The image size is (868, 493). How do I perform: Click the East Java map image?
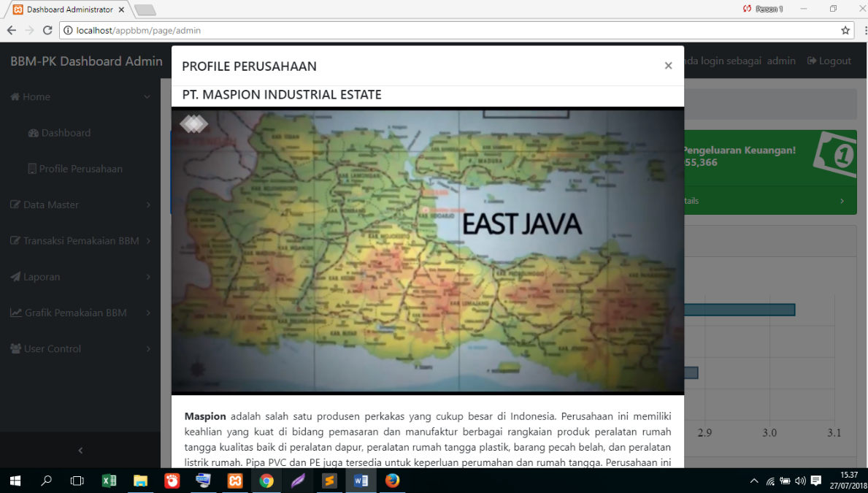[428, 251]
